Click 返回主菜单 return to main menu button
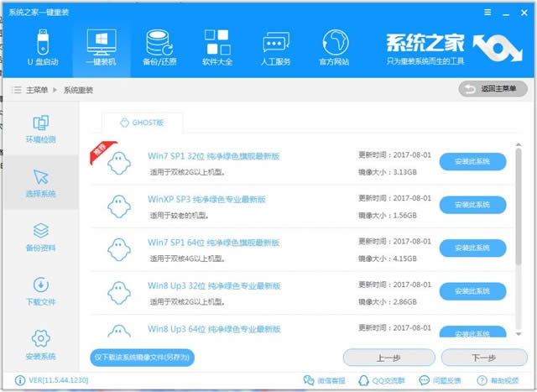 tap(493, 89)
